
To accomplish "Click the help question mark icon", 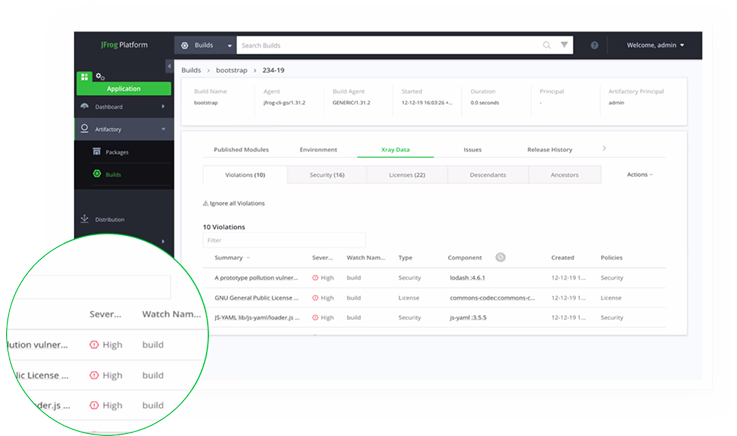I will pos(594,45).
